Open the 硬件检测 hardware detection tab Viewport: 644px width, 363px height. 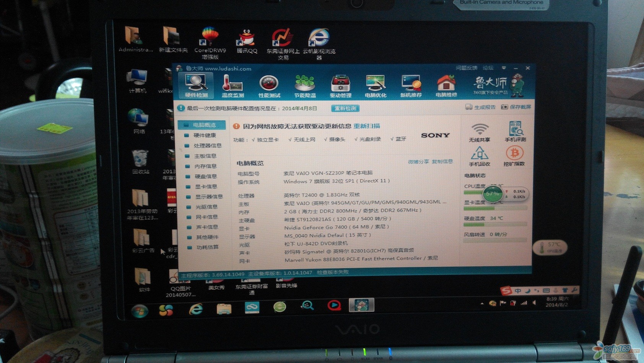tap(196, 86)
